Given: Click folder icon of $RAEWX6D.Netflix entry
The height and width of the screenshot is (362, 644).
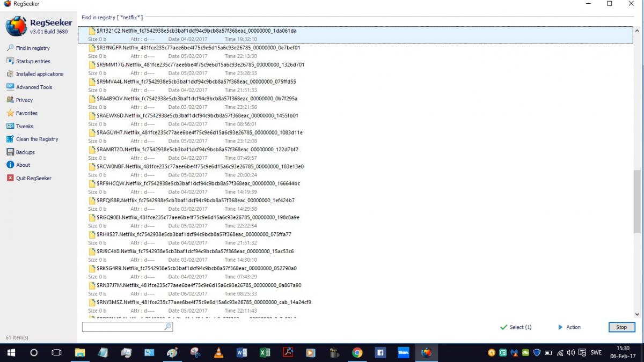Looking at the screenshot, I should coord(92,116).
